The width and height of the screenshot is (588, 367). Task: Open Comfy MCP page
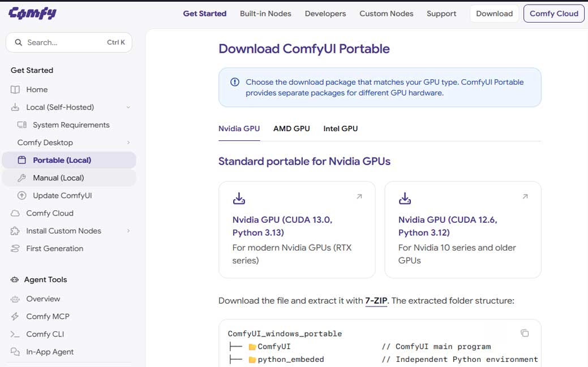click(48, 317)
